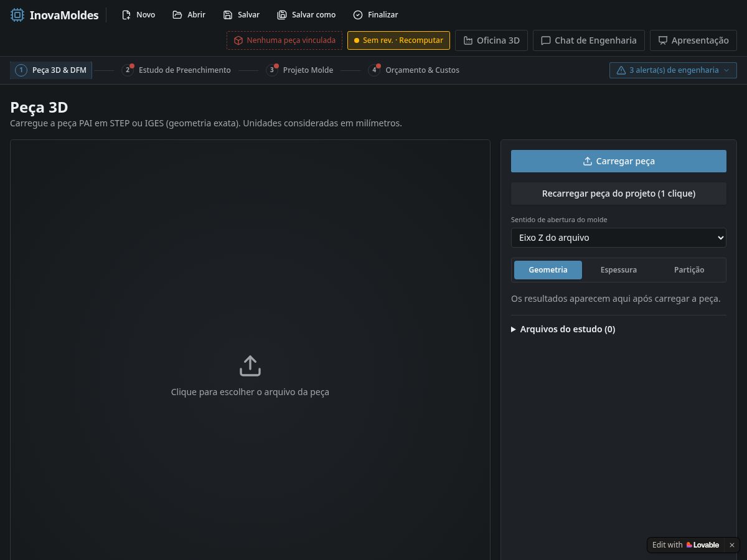Switch to the Partição tab
747x560 pixels.
[x=689, y=270]
